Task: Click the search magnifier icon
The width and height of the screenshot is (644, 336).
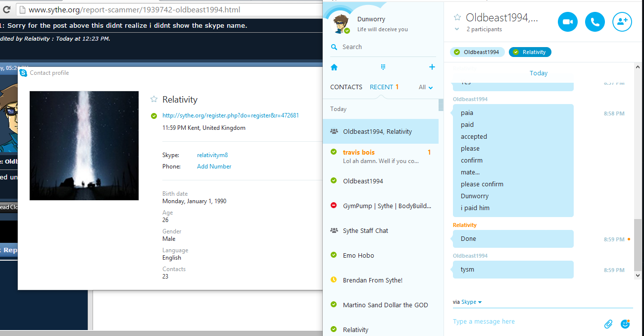Action: [x=334, y=47]
